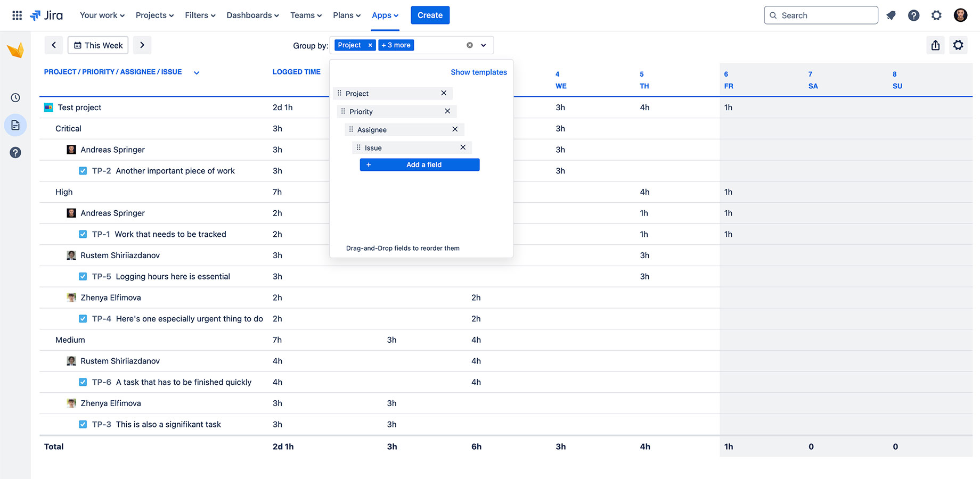Open the clock time tracking sidebar icon
The height and width of the screenshot is (479, 980).
(x=15, y=98)
